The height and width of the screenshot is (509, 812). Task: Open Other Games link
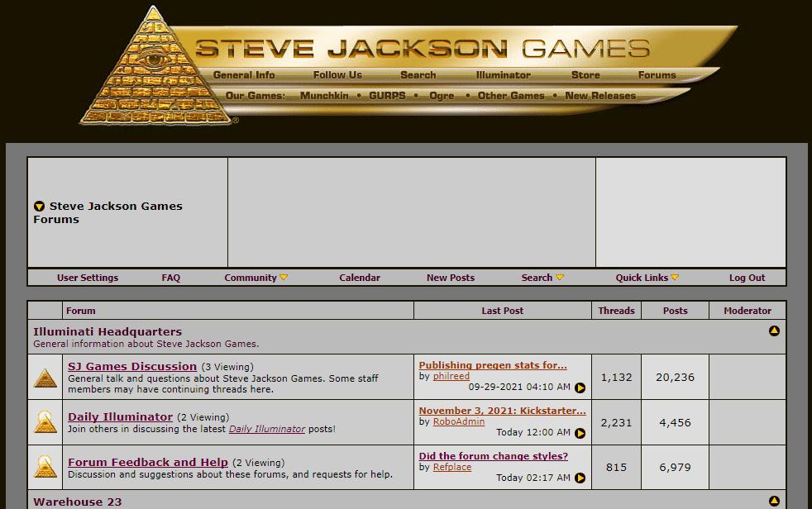click(x=511, y=96)
